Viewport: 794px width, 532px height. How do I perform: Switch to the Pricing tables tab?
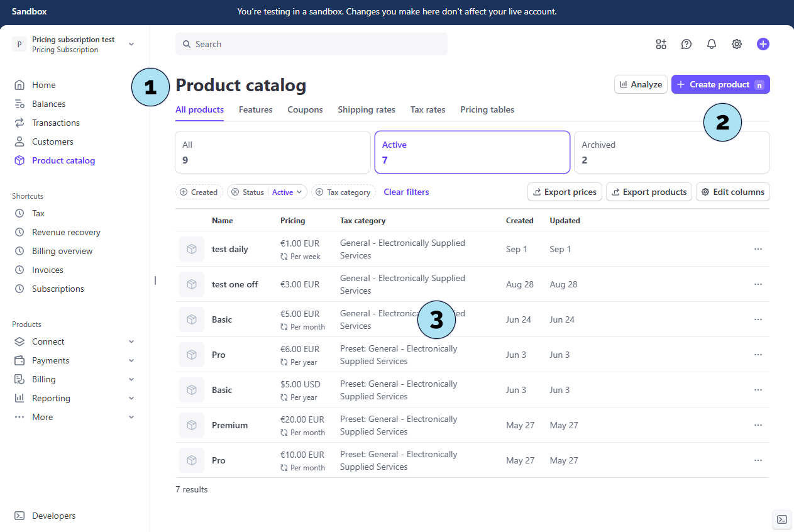tap(487, 109)
